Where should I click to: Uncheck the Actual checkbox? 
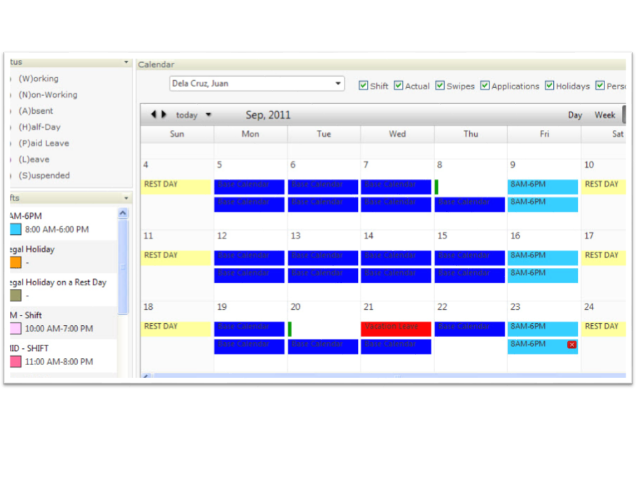[x=399, y=86]
